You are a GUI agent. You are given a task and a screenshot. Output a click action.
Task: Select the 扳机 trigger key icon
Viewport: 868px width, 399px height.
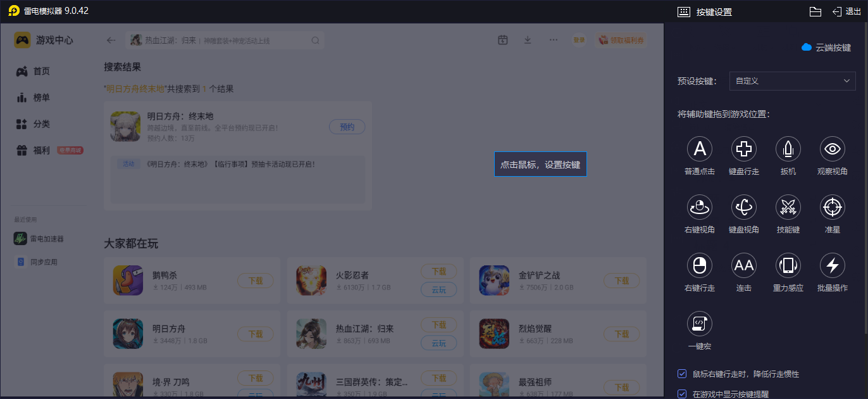coord(788,149)
